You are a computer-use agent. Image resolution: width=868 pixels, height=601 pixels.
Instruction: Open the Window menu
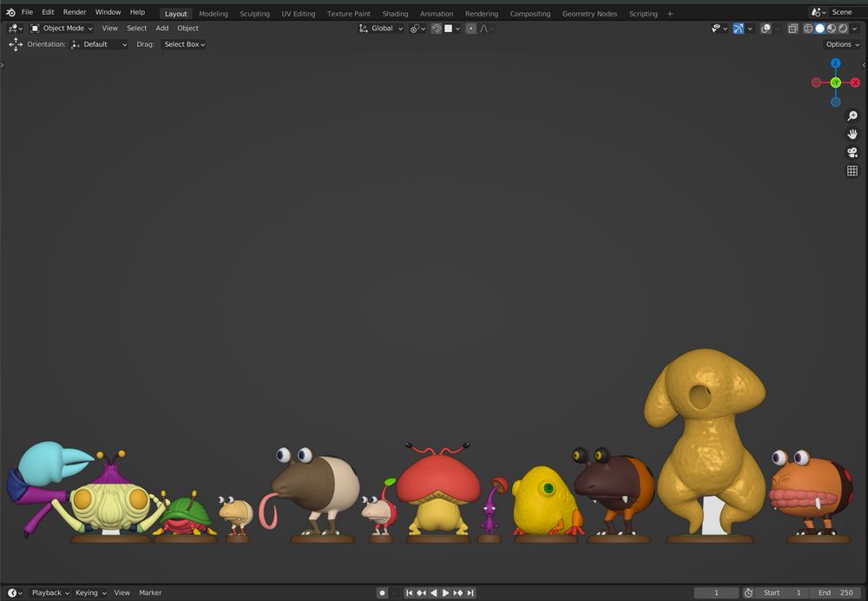[x=108, y=12]
